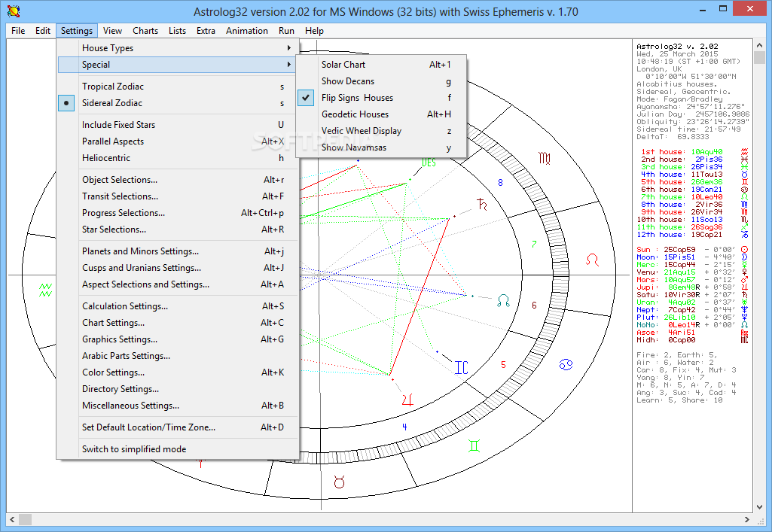Click the Aquarius glyph on the wheel's left side

(45, 290)
